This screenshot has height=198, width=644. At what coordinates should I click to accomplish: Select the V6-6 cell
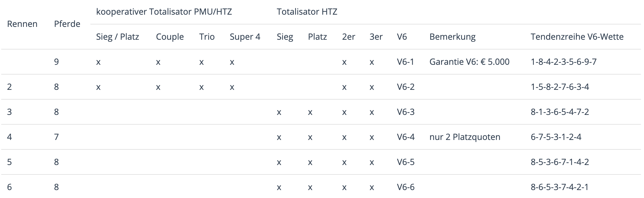406,187
